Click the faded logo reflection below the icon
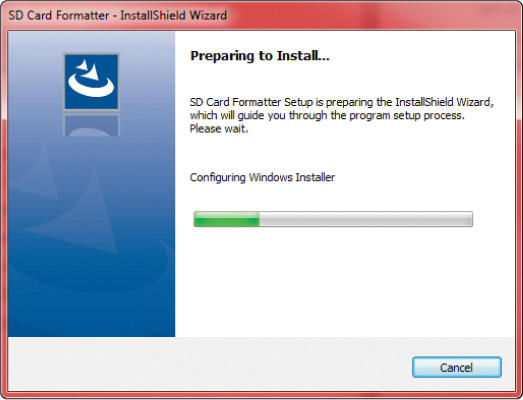 [x=91, y=125]
